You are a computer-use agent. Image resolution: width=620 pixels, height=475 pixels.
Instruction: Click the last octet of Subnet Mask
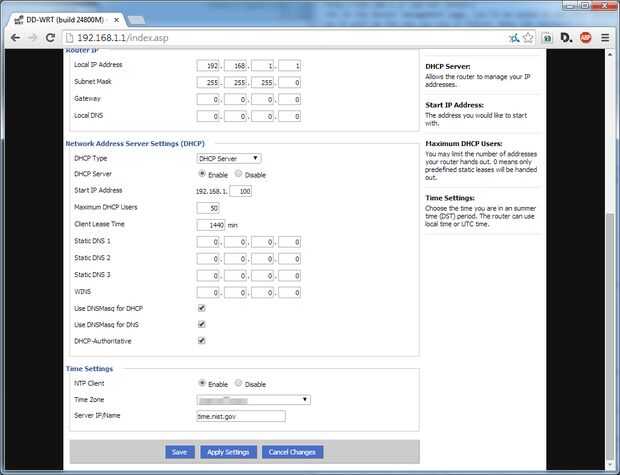tap(289, 83)
